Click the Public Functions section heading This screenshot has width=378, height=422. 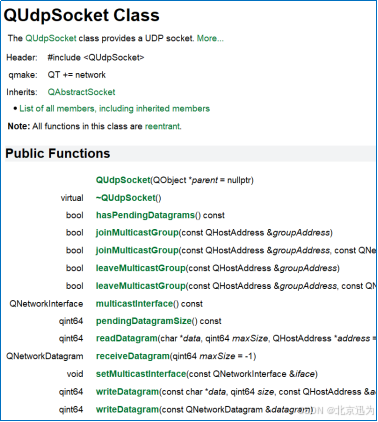click(x=58, y=153)
